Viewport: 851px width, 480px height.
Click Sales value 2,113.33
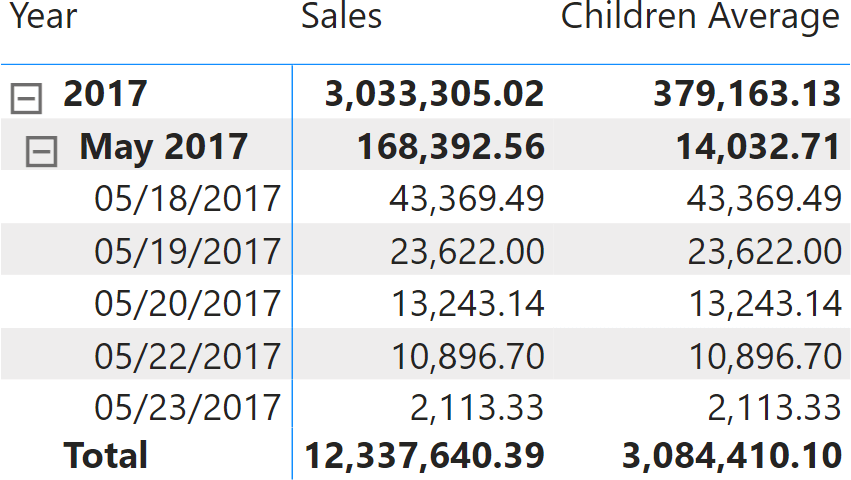click(x=477, y=407)
